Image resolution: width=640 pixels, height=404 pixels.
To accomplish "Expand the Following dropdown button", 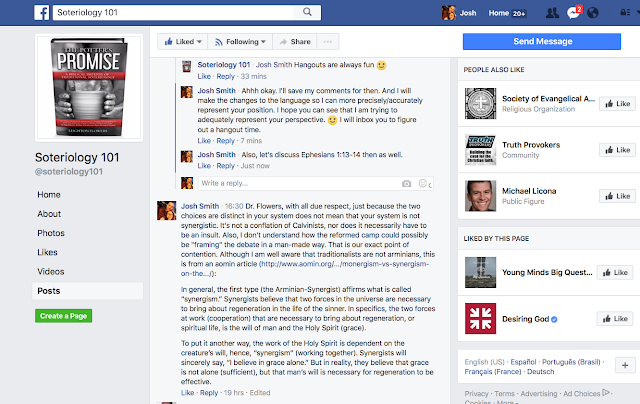I will [x=240, y=42].
